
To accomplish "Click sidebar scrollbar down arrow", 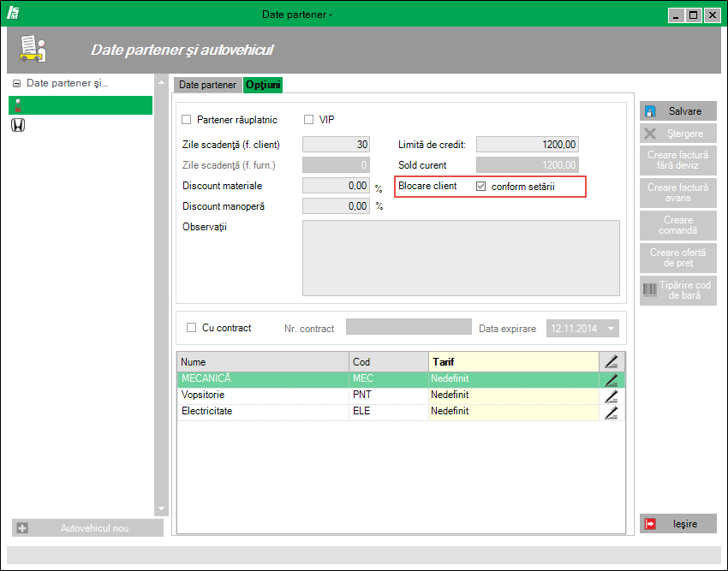I will 161,509.
